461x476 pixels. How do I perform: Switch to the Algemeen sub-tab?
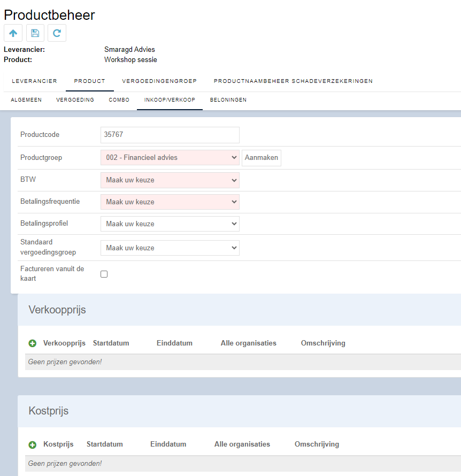26,100
